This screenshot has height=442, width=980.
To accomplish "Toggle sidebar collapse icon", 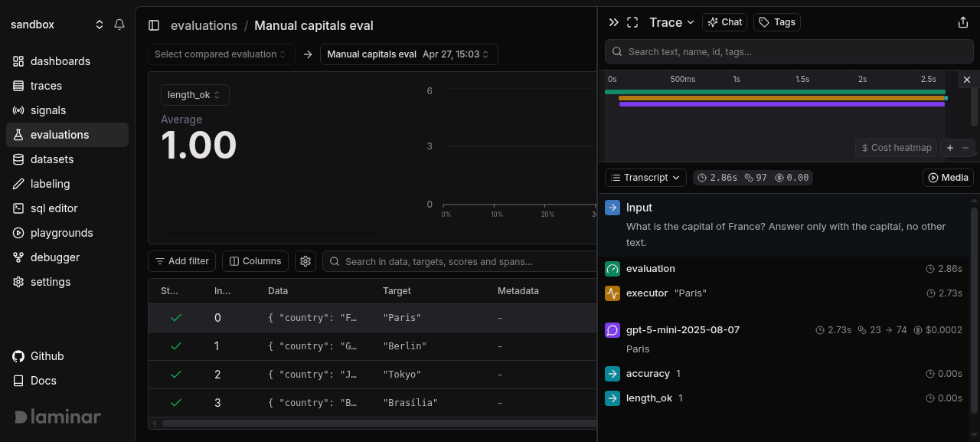I will point(154,25).
